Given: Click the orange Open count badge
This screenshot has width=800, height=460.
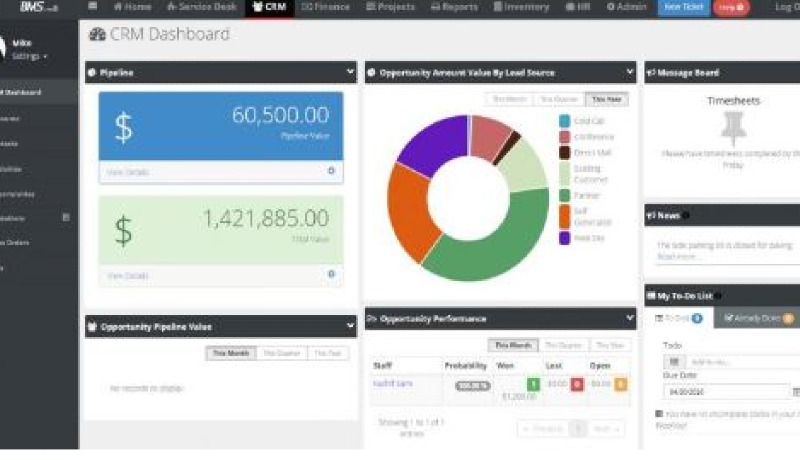Looking at the screenshot, I should click(620, 384).
